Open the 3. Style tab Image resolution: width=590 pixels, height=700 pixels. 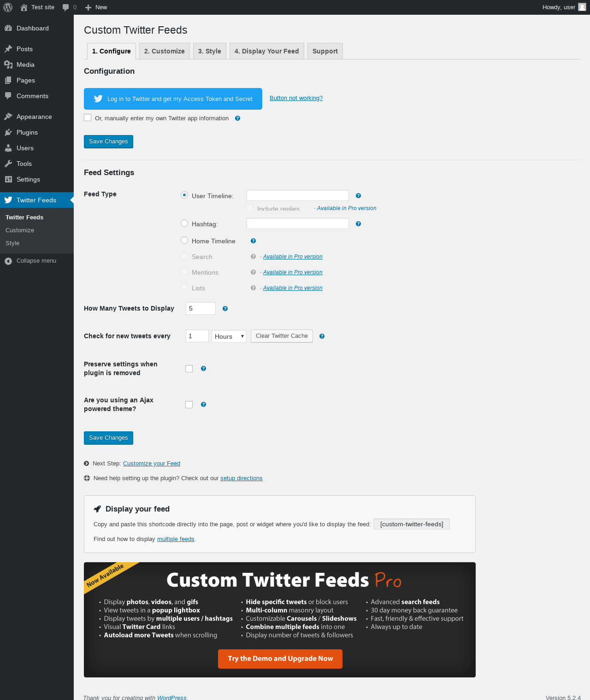[x=210, y=51]
